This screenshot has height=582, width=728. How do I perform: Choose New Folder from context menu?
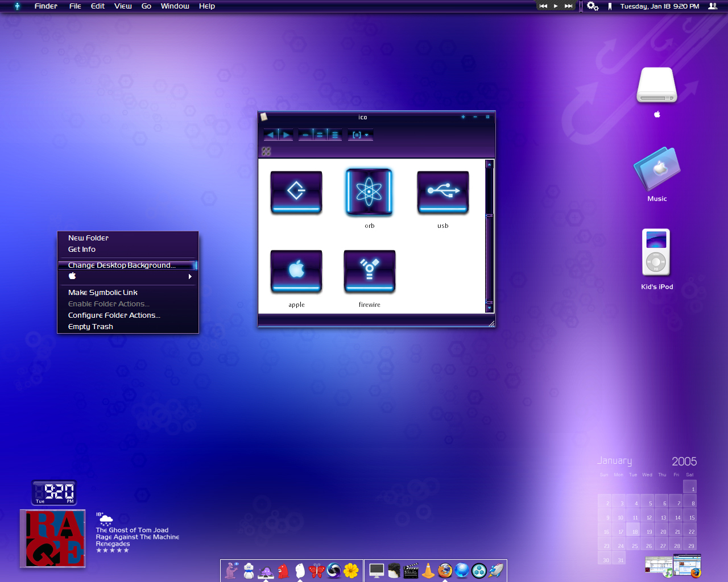coord(88,238)
